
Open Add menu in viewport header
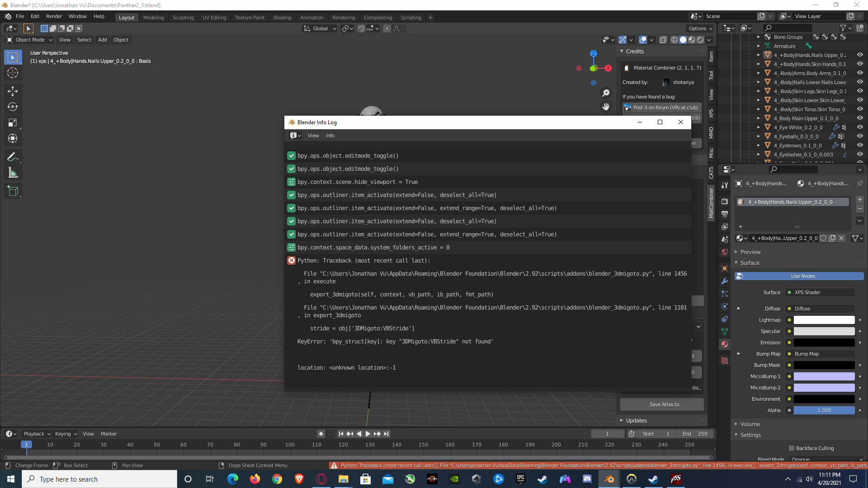102,40
